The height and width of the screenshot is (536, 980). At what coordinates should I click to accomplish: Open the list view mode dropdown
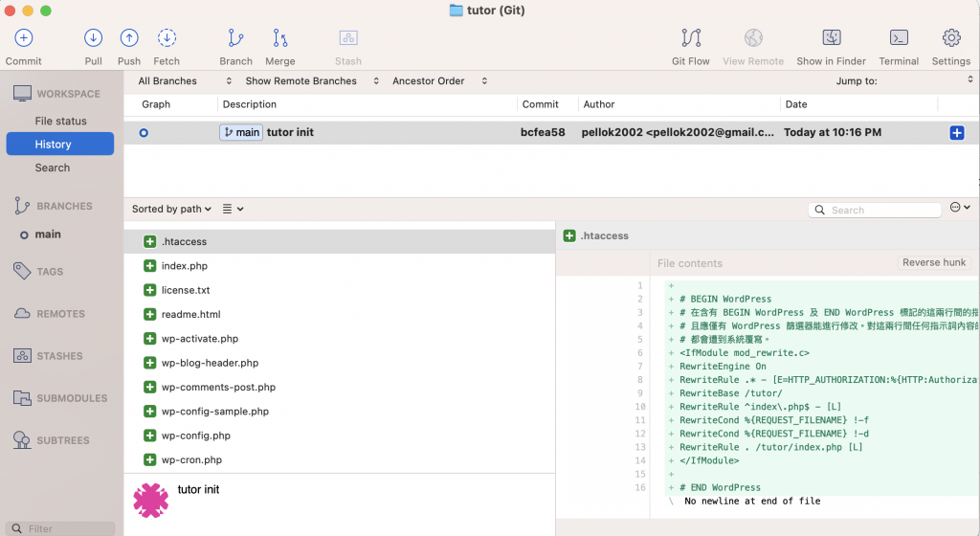234,210
